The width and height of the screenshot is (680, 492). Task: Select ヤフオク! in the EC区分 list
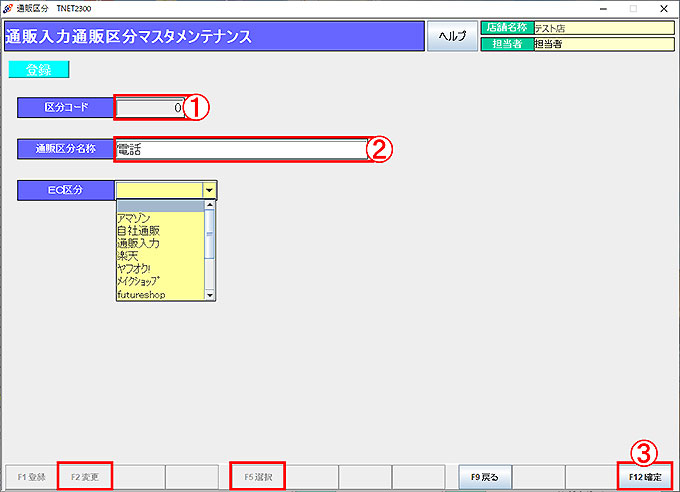pyautogui.click(x=160, y=269)
